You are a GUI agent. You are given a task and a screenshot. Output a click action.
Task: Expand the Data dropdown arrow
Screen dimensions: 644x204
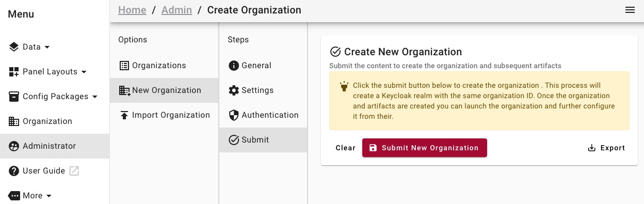click(47, 47)
